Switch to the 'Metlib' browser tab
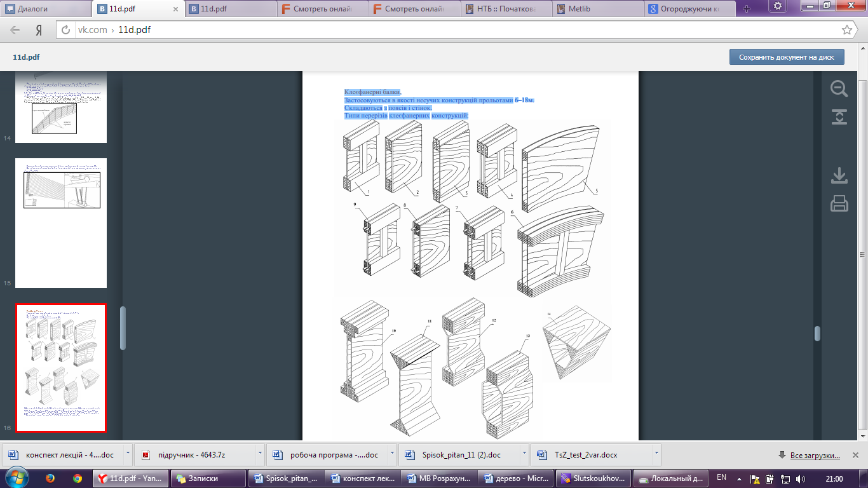868x488 pixels. pos(597,9)
